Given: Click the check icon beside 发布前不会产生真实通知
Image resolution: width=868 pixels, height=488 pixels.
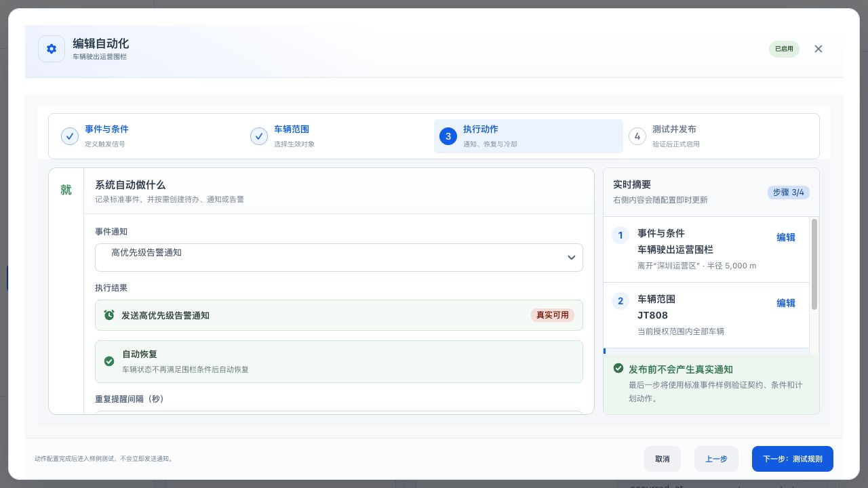Looking at the screenshot, I should [x=618, y=368].
